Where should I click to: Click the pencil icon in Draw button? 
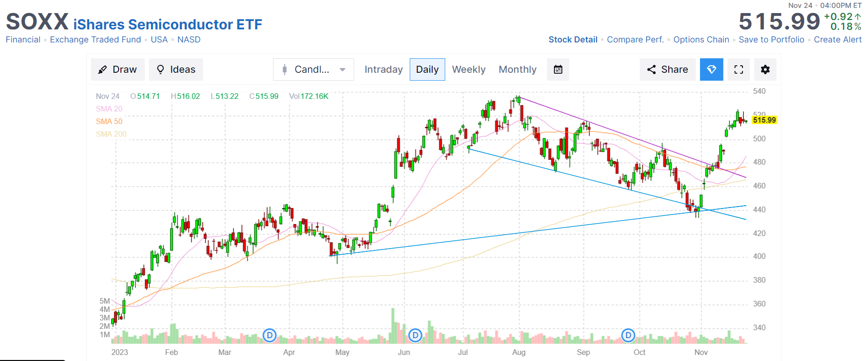point(102,69)
